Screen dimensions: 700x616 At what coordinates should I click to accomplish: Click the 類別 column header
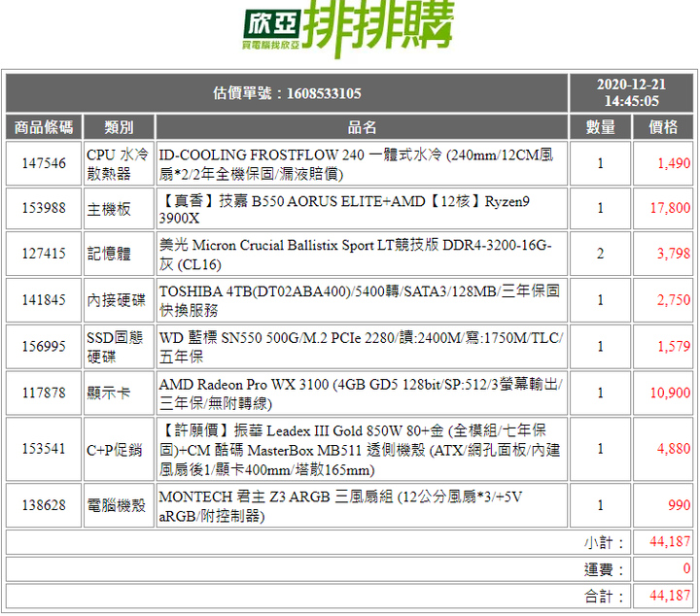click(x=119, y=127)
